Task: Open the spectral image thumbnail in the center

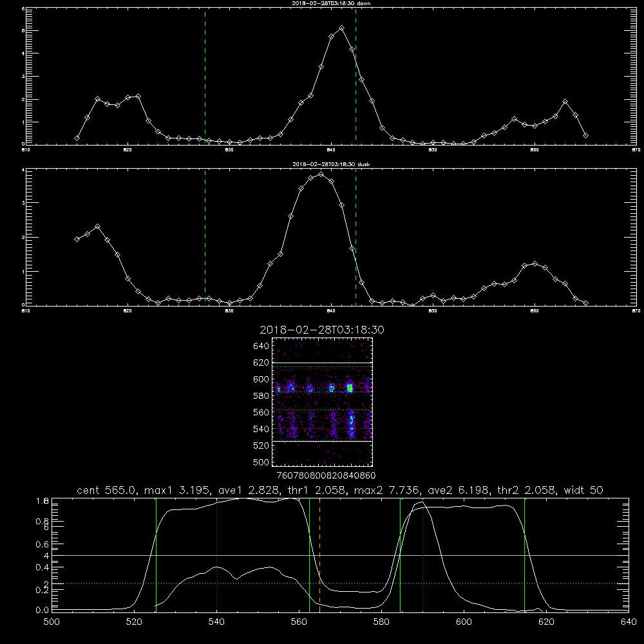Action: tap(322, 402)
